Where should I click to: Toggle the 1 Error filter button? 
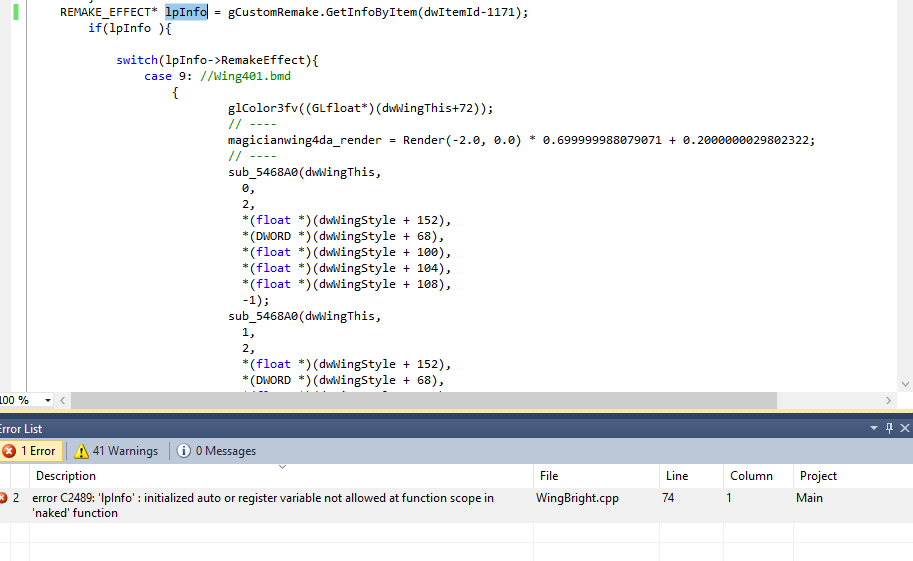tap(29, 451)
